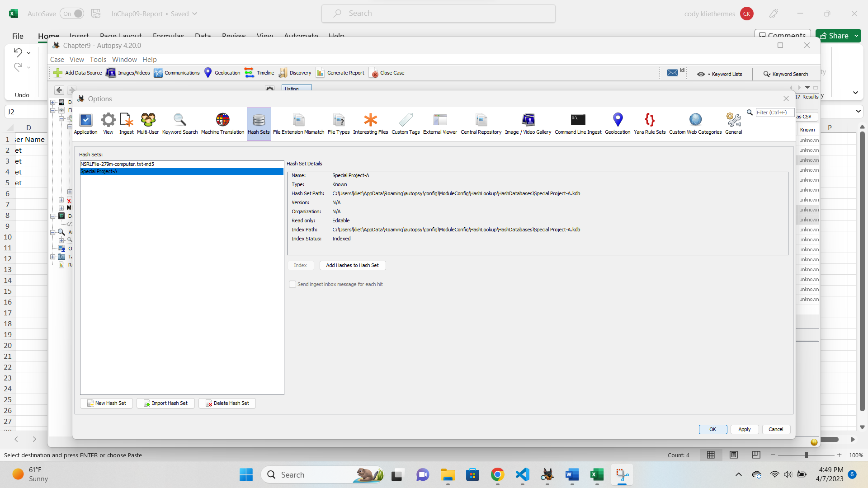
Task: Enable send ingest inbox message checkbox
Action: click(x=292, y=284)
